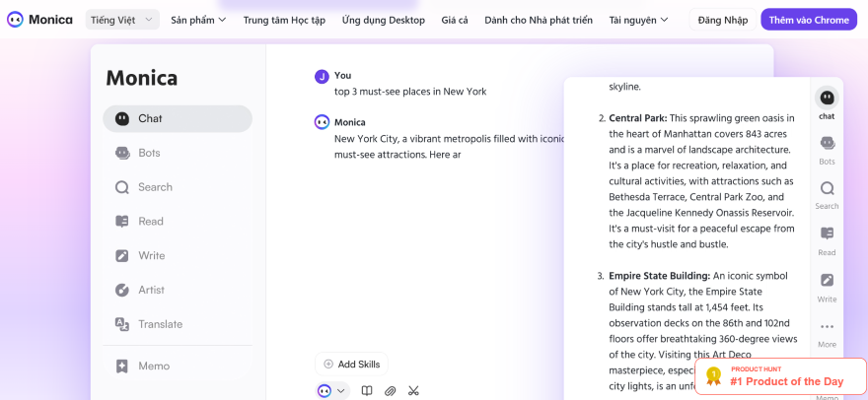
Task: Click the Thêm vào Chrome button
Action: point(809,20)
